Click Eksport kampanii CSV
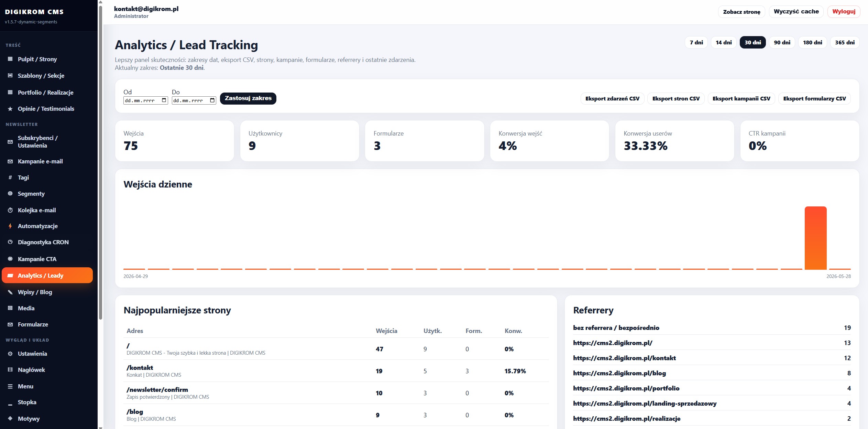The height and width of the screenshot is (429, 868). tap(741, 99)
